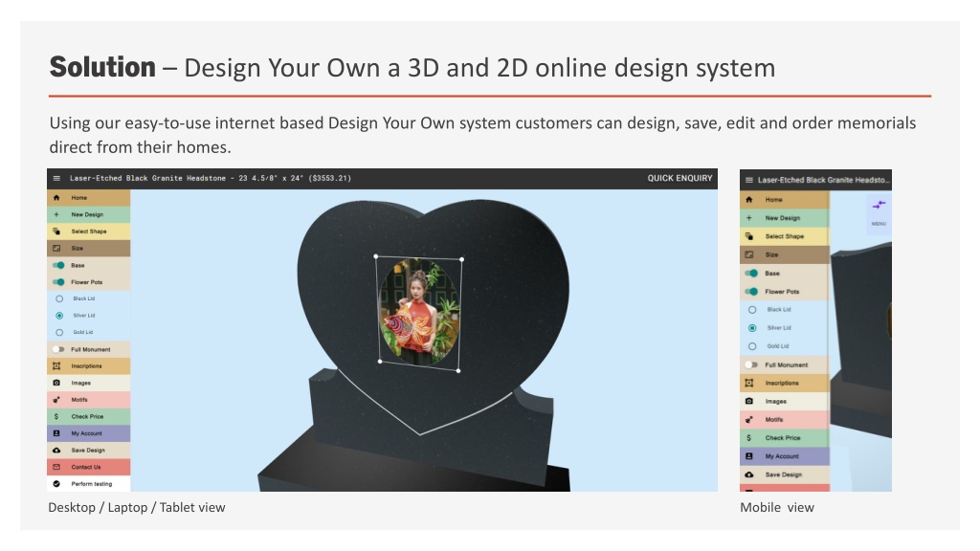Open the My Account label in the desktop sidebar

point(86,433)
